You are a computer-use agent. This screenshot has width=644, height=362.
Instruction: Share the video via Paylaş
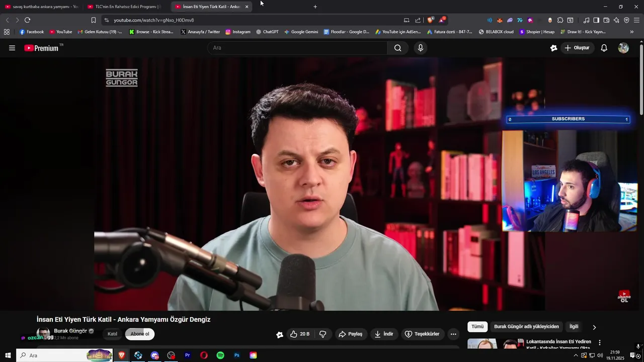coord(351,334)
